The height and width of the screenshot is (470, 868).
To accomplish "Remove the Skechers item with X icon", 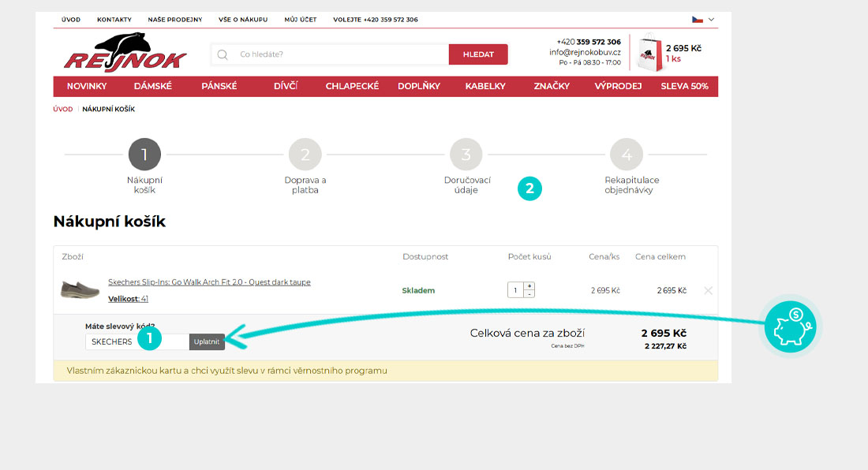I will tap(708, 291).
